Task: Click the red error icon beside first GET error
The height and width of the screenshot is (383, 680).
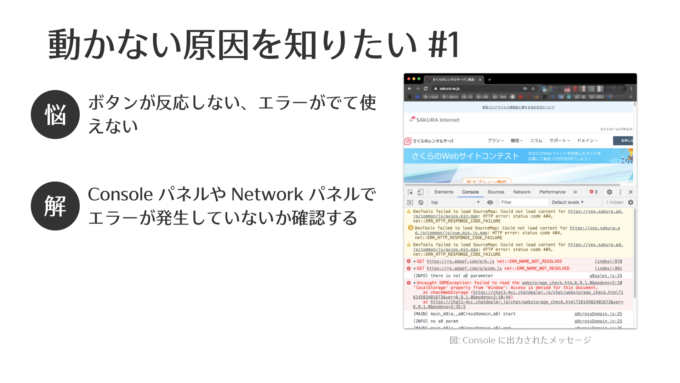Action: (409, 262)
